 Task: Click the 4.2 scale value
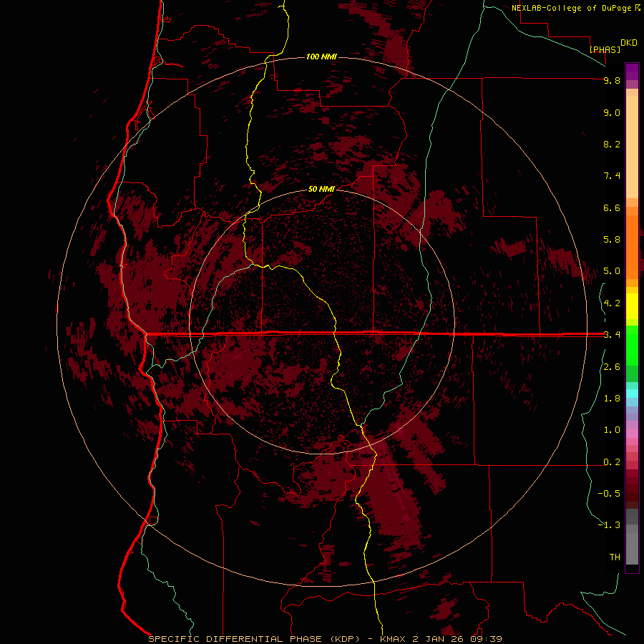(612, 303)
